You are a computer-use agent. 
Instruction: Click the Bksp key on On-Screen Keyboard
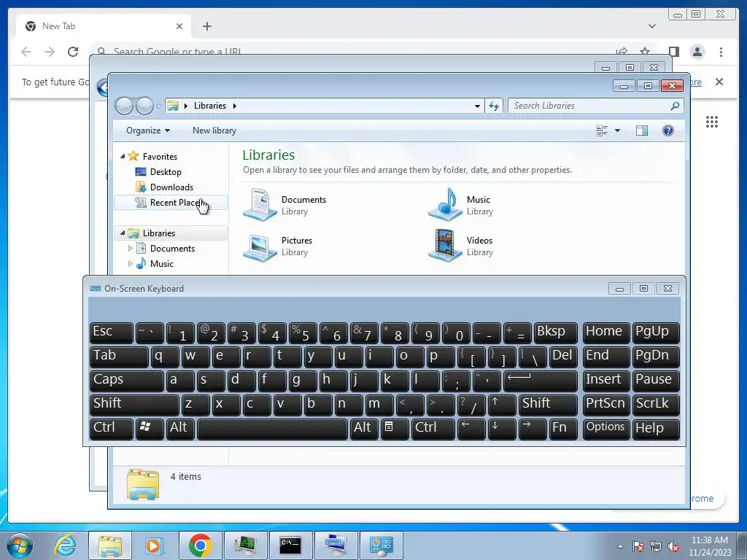click(555, 332)
